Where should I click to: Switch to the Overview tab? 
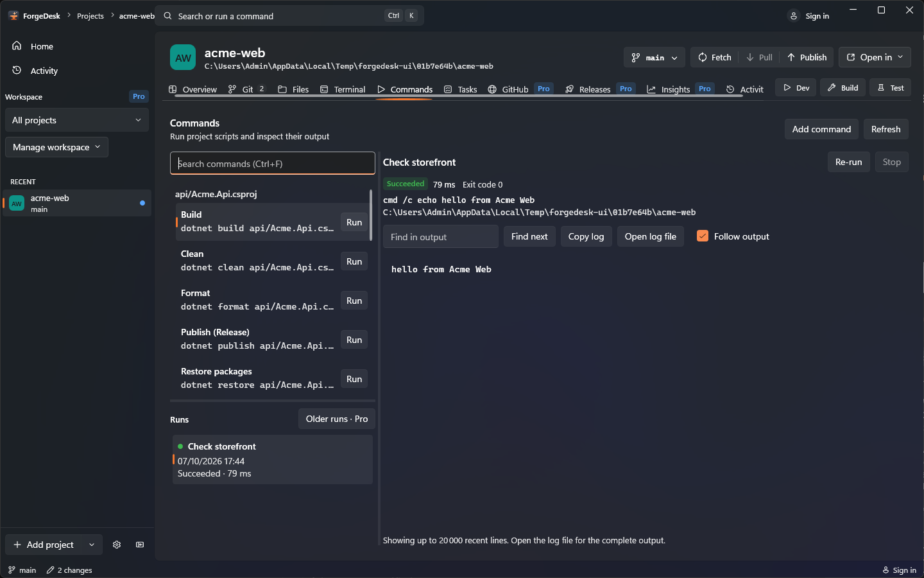coord(193,89)
